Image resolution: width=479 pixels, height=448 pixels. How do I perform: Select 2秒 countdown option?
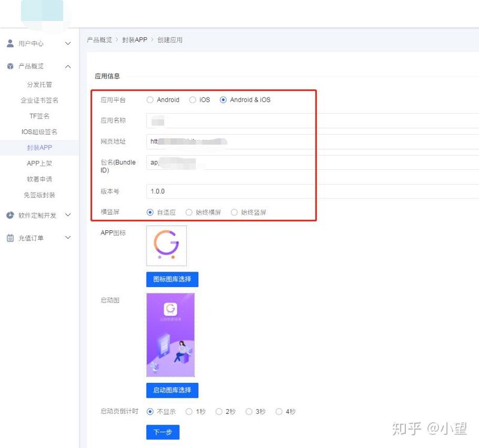click(219, 412)
